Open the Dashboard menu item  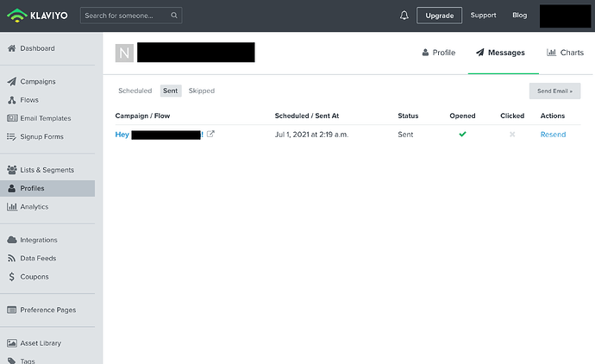(x=38, y=48)
